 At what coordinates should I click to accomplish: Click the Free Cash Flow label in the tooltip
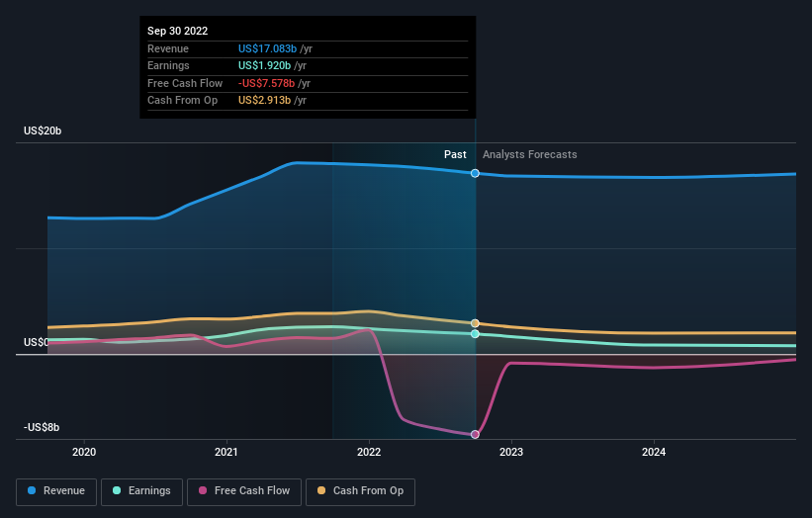185,83
